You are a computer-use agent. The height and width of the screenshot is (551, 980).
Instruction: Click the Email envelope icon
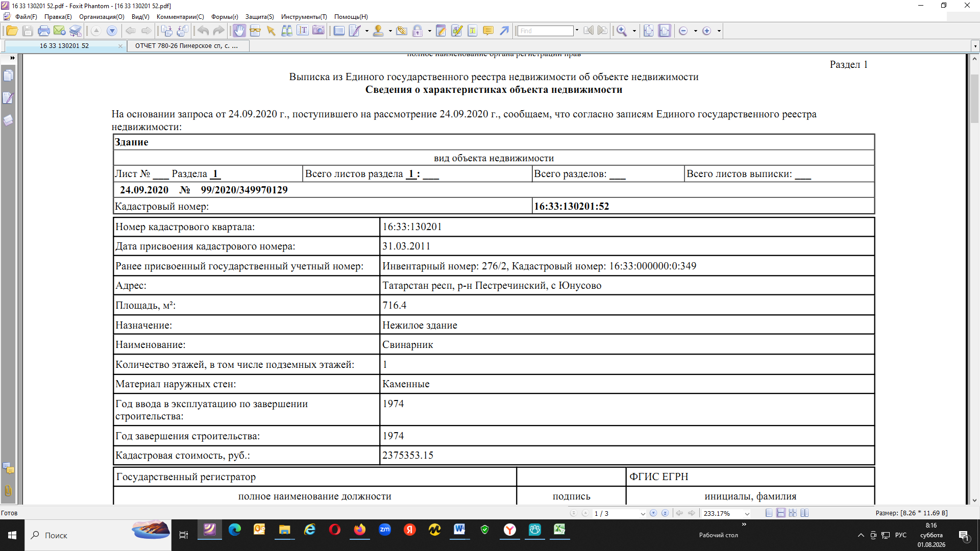point(60,31)
